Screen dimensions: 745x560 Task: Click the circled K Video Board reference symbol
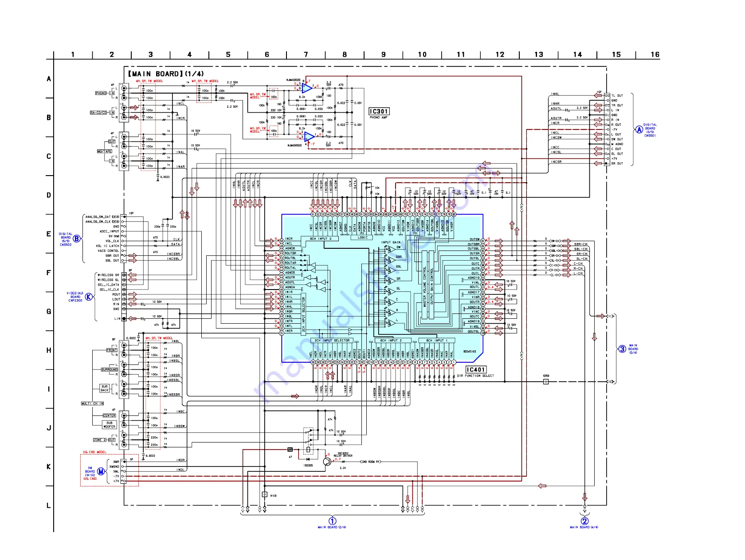pos(89,297)
